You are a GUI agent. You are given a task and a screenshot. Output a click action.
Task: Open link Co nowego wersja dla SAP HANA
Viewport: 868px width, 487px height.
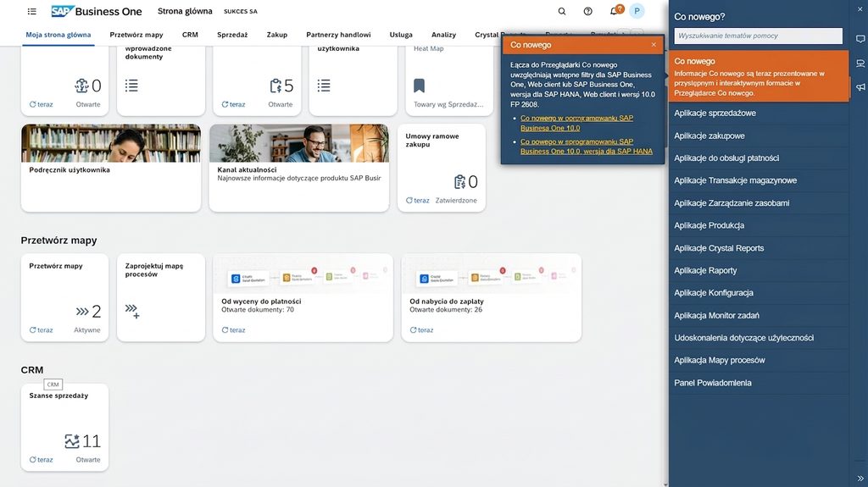[x=587, y=146]
